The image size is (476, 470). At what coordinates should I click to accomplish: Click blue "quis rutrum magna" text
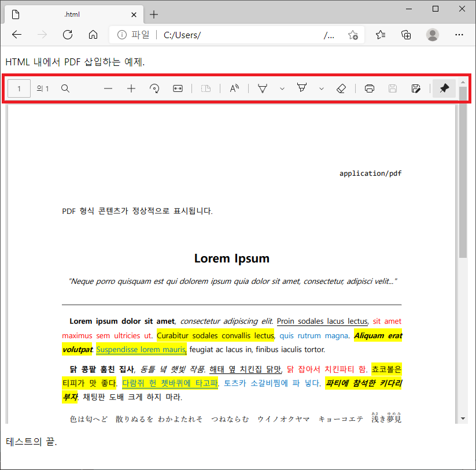pos(313,335)
